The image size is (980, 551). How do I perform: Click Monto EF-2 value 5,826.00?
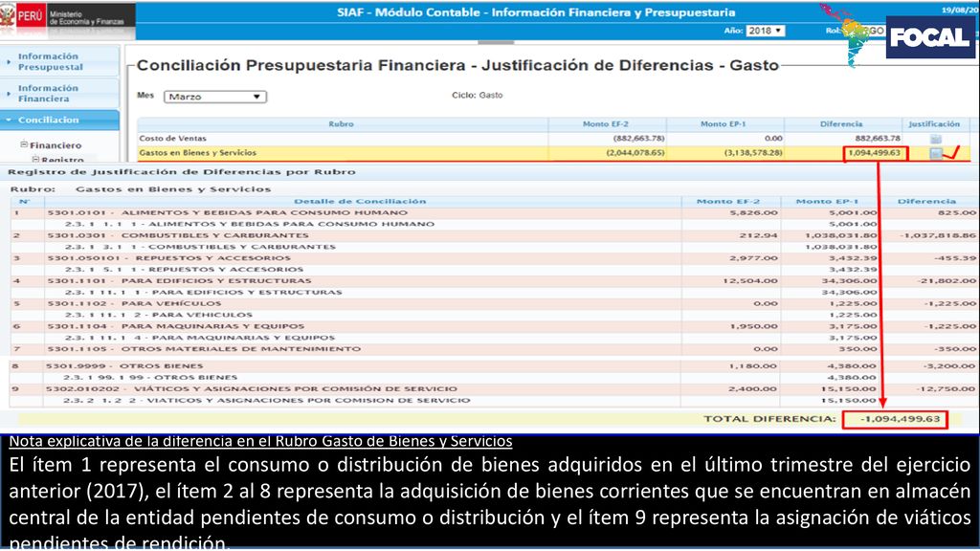pos(754,213)
